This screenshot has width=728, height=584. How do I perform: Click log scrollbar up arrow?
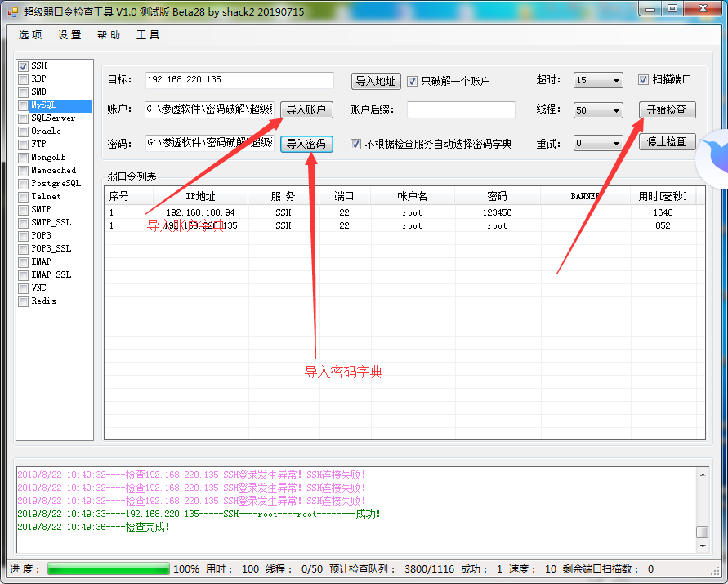(x=703, y=475)
